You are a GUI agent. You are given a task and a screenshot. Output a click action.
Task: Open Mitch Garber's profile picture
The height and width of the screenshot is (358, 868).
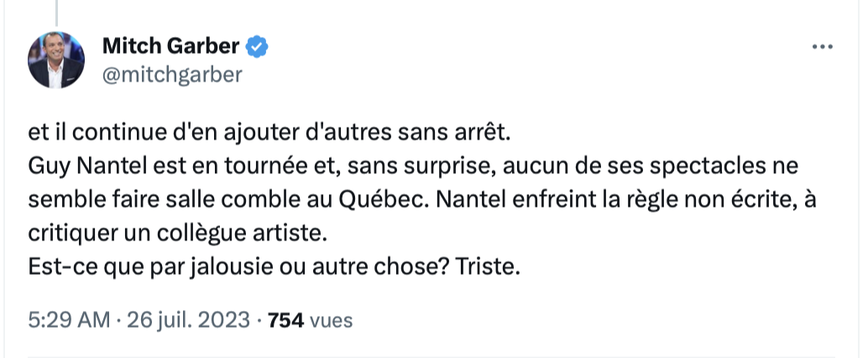(x=56, y=60)
